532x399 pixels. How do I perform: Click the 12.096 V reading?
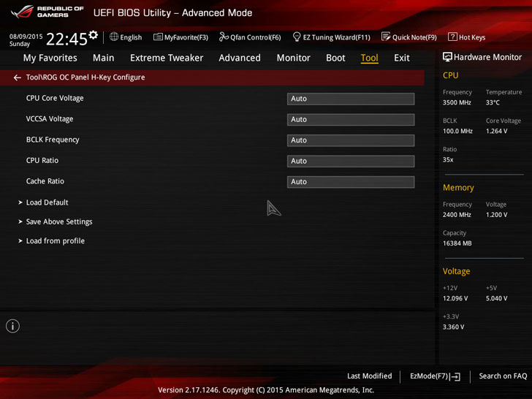(x=455, y=298)
